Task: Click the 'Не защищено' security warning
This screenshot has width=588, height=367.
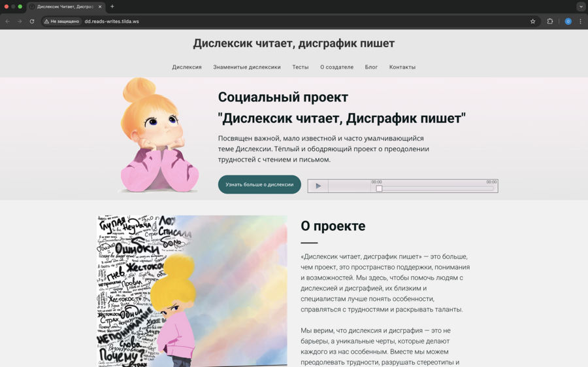Action: click(x=62, y=22)
